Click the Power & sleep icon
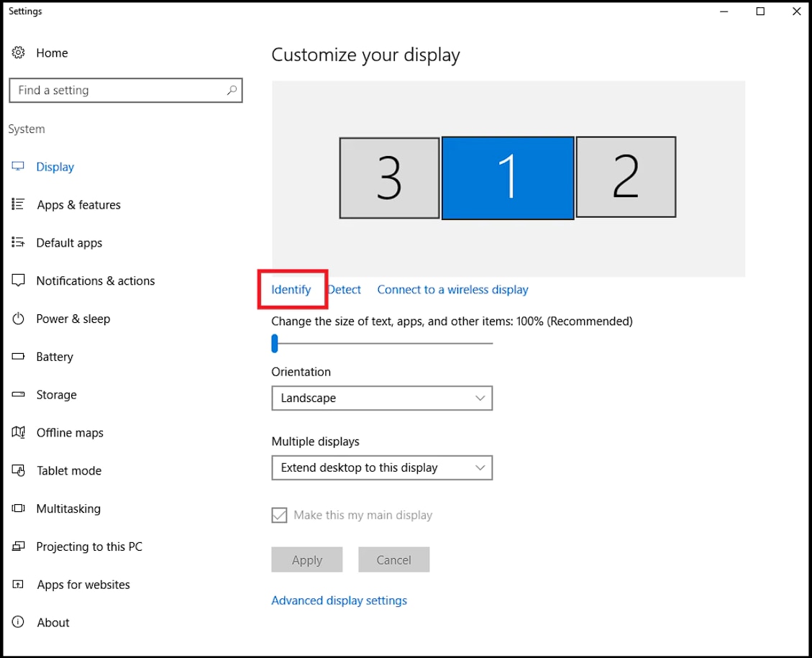The width and height of the screenshot is (812, 658). [18, 319]
